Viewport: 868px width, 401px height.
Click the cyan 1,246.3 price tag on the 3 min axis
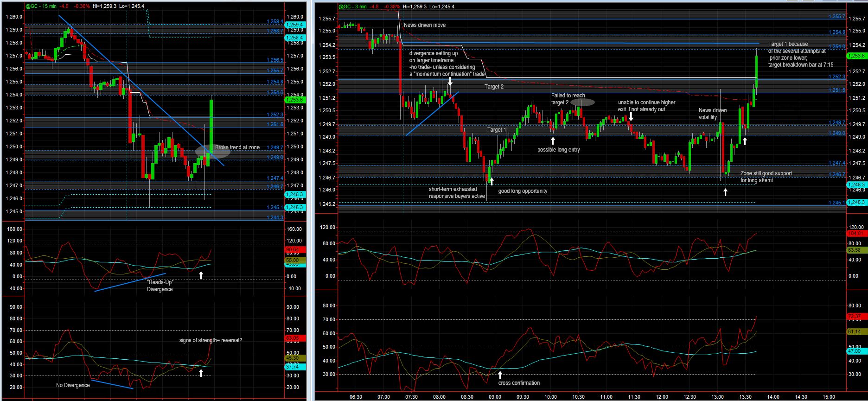[856, 185]
